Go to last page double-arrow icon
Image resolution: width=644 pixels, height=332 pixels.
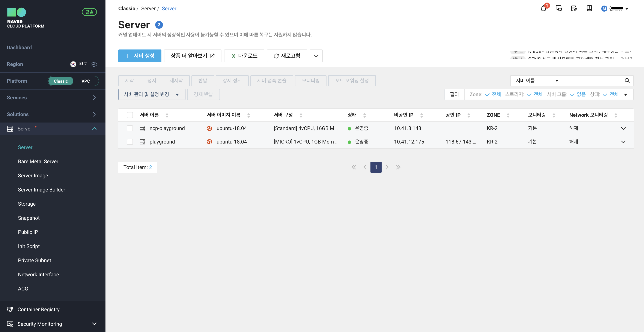tap(398, 167)
